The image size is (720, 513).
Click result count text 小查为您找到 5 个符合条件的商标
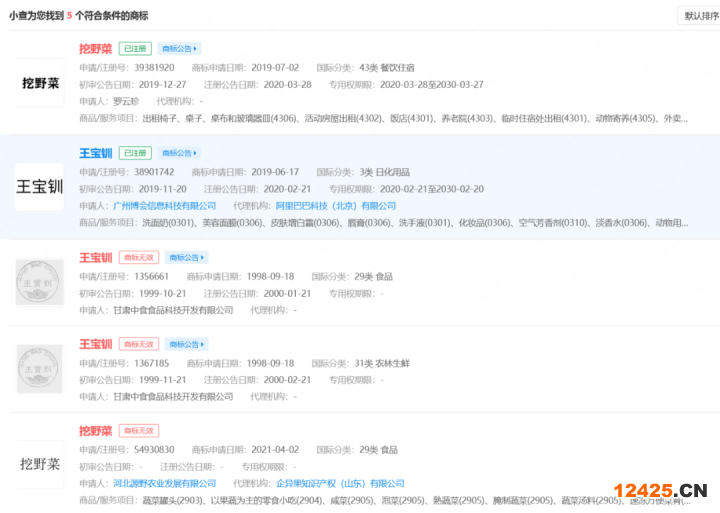pos(79,16)
